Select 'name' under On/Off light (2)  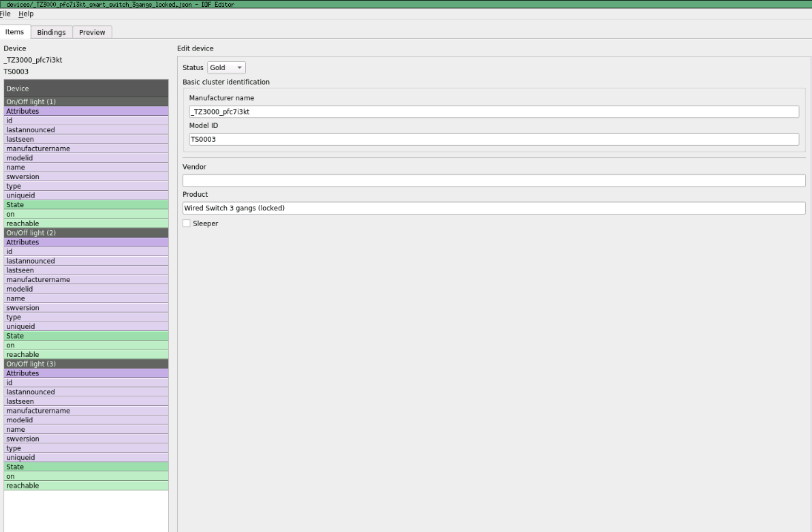86,298
